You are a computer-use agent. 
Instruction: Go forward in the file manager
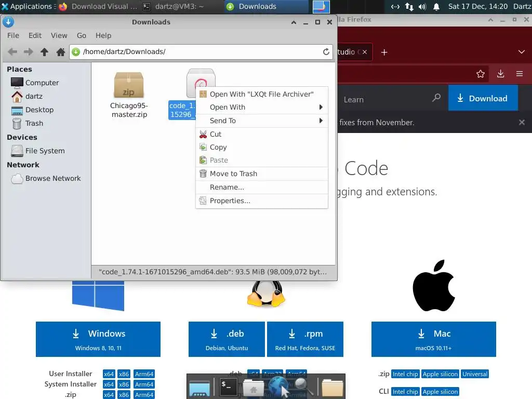click(29, 52)
